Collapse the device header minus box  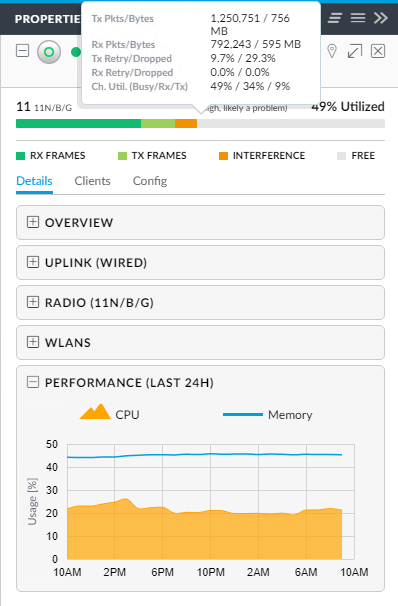point(22,51)
